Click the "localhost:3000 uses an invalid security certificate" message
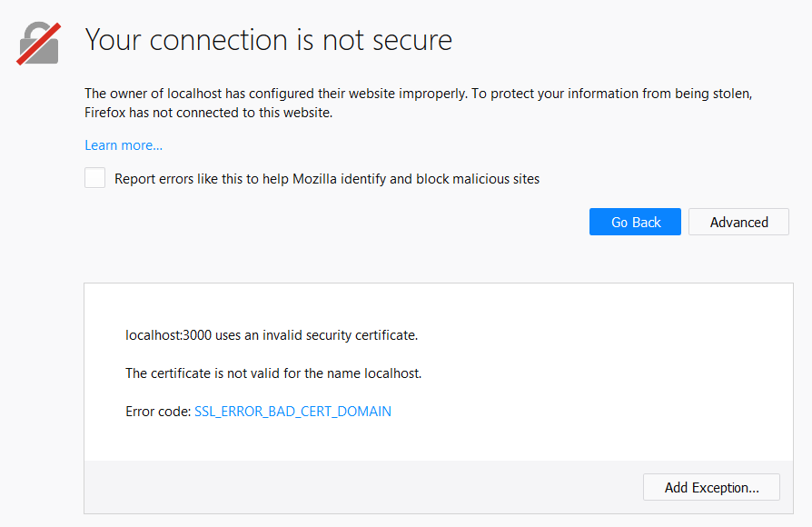The image size is (812, 527). click(x=272, y=335)
